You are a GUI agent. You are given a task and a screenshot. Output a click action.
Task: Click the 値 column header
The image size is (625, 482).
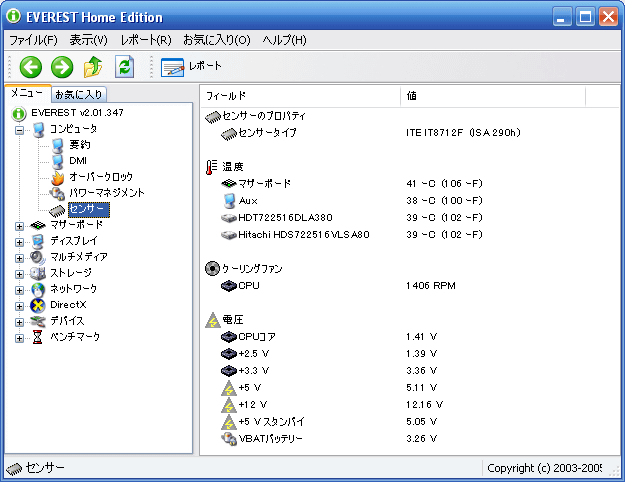tap(493, 96)
